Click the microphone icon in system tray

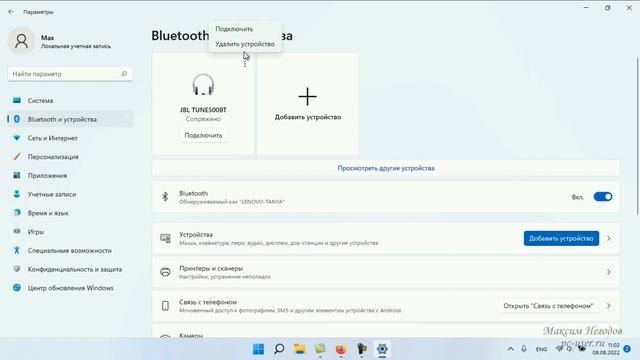click(524, 349)
